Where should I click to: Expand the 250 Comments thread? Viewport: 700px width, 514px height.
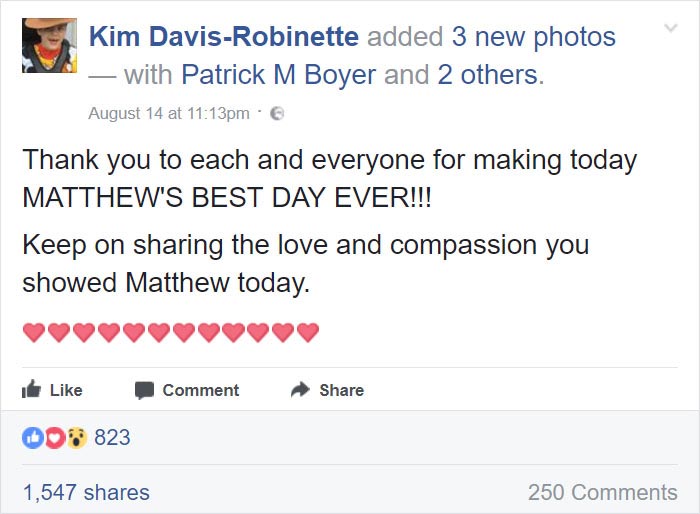pos(602,492)
